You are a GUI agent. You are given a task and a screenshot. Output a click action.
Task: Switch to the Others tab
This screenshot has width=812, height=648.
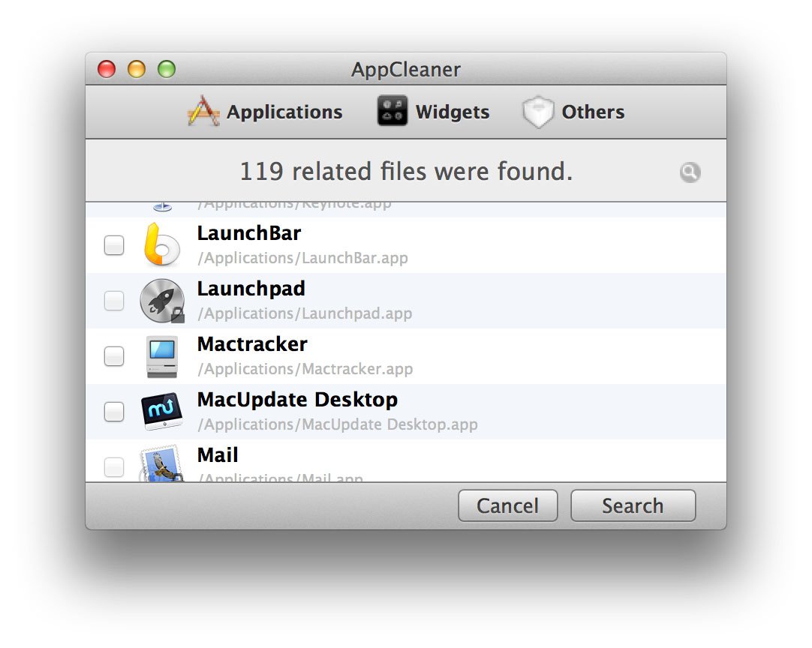tap(573, 112)
